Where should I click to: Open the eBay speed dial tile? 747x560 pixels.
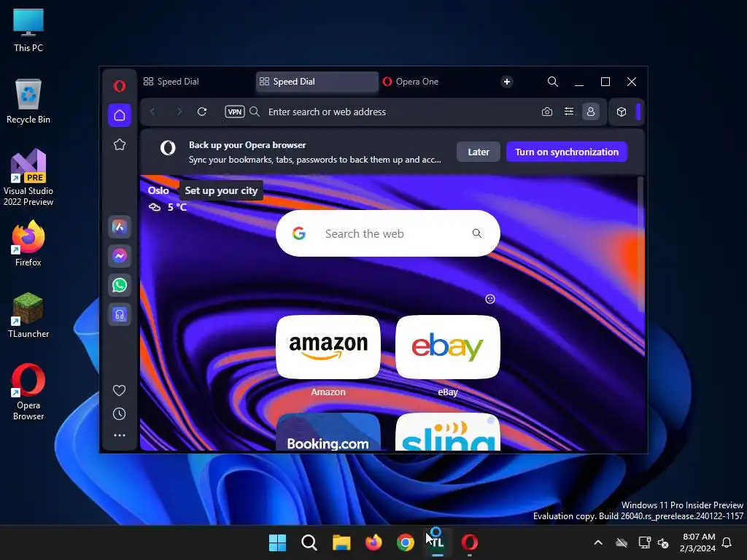click(x=448, y=347)
